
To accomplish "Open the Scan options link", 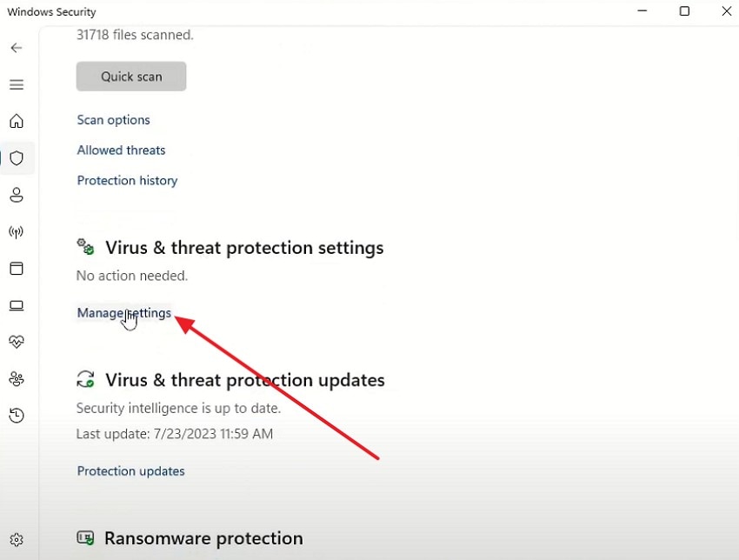I will point(113,120).
